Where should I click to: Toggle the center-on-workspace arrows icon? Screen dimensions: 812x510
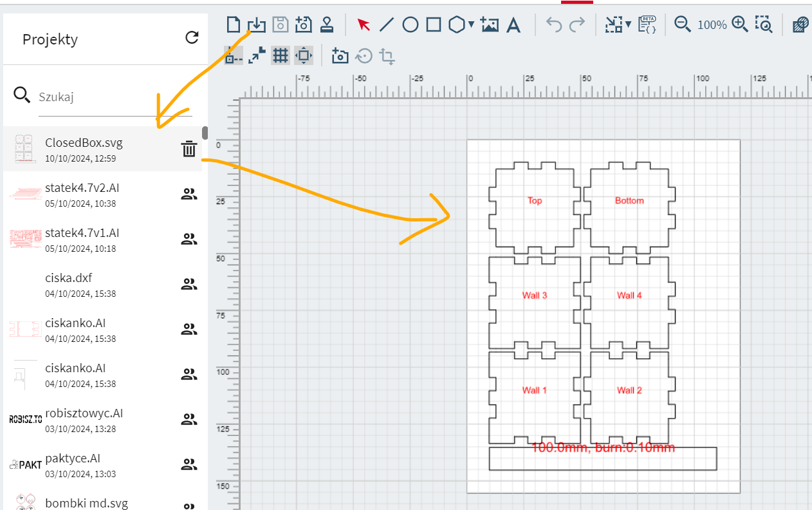304,55
